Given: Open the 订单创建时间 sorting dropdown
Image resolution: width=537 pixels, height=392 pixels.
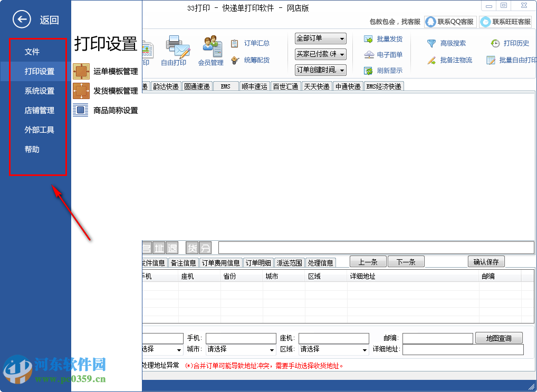Looking at the screenshot, I should pos(320,68).
